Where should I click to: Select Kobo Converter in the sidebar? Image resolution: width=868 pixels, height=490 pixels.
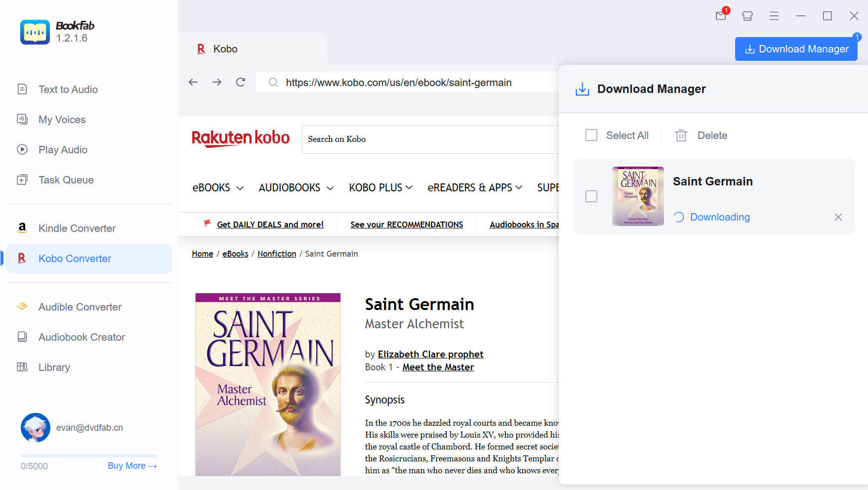[75, 258]
